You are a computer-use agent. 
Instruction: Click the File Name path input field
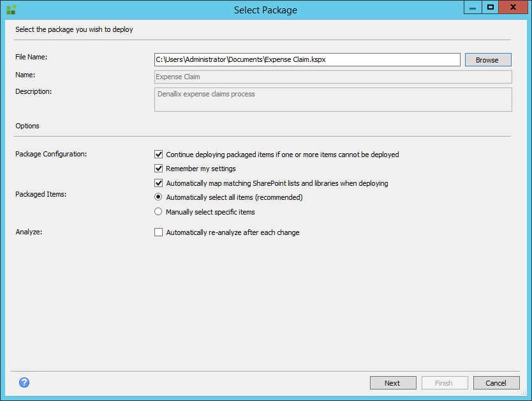click(307, 59)
